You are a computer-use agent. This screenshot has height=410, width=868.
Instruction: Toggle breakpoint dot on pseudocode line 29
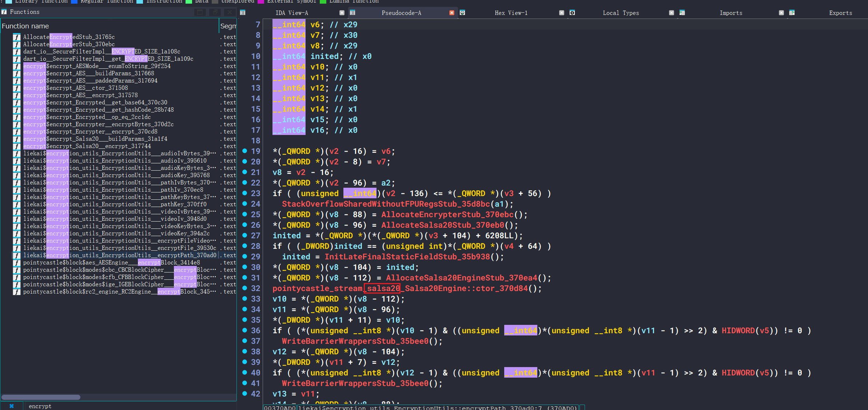245,256
